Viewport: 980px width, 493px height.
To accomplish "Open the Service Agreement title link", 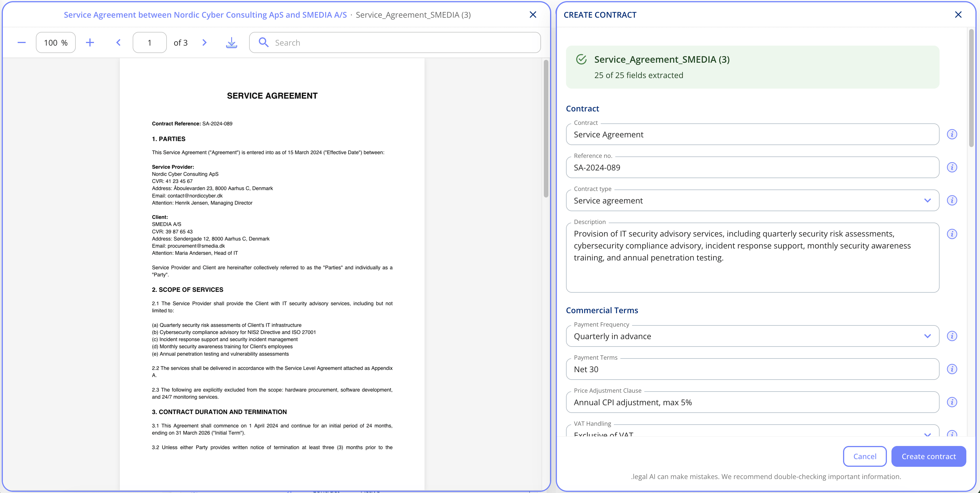I will pyautogui.click(x=205, y=15).
